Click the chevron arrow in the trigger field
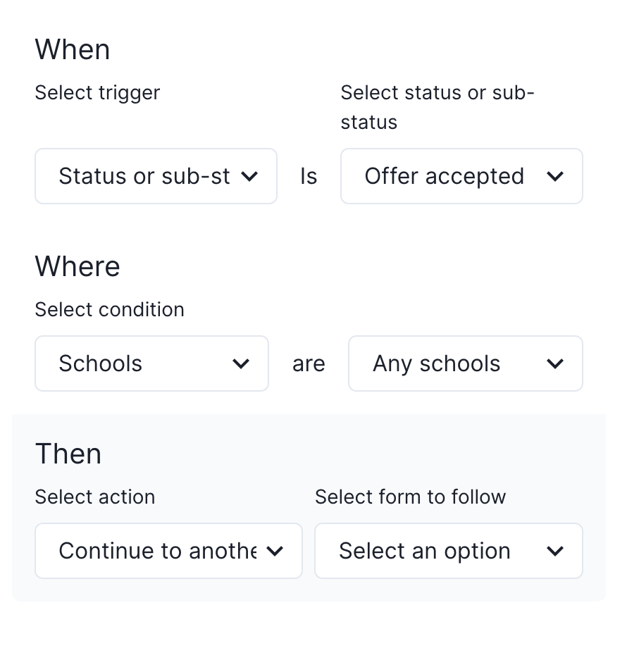The height and width of the screenshot is (672, 627). (x=249, y=176)
